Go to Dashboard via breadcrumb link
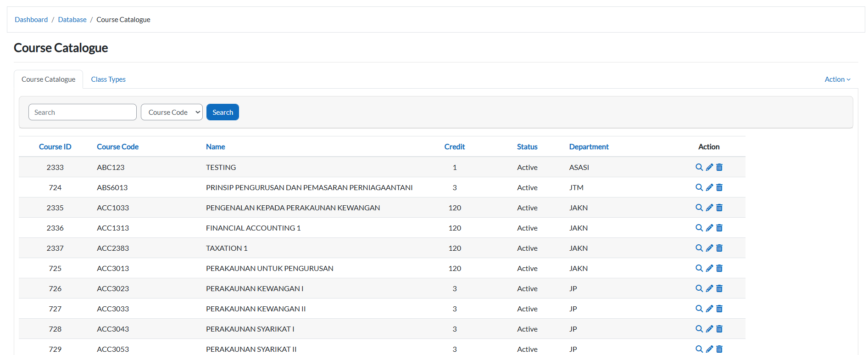This screenshot has height=355, width=868. (31, 20)
